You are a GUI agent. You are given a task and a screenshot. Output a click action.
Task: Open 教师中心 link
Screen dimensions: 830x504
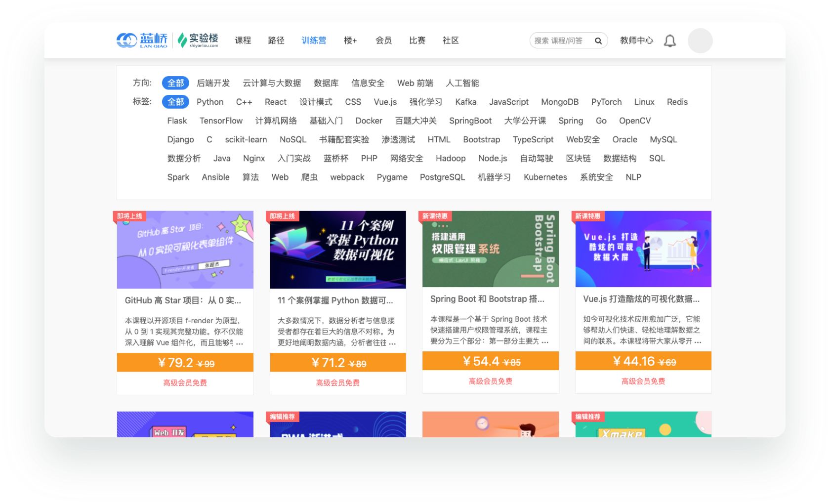(x=636, y=41)
